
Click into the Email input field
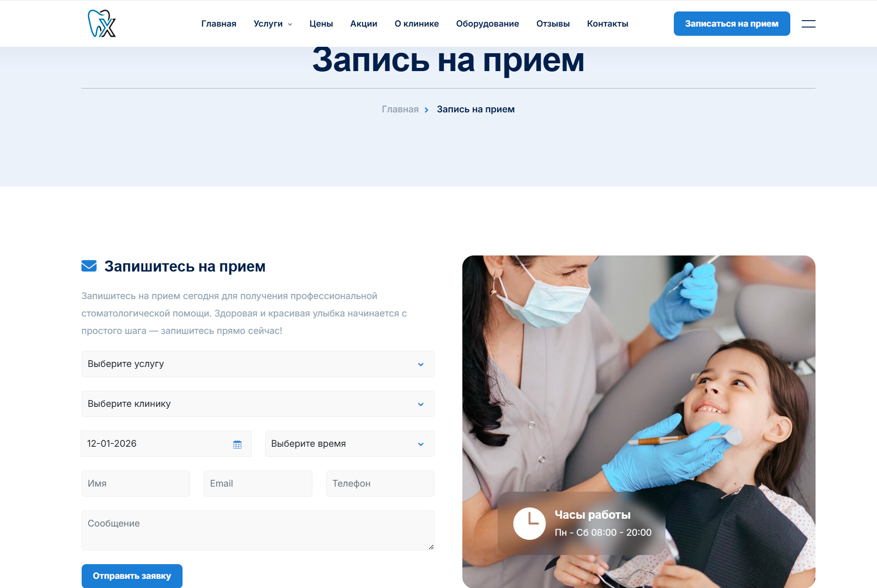(x=258, y=483)
